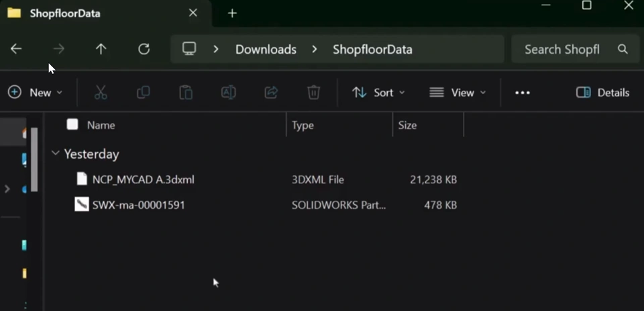Image resolution: width=644 pixels, height=311 pixels.
Task: Open the New item dropdown
Action: pos(36,93)
